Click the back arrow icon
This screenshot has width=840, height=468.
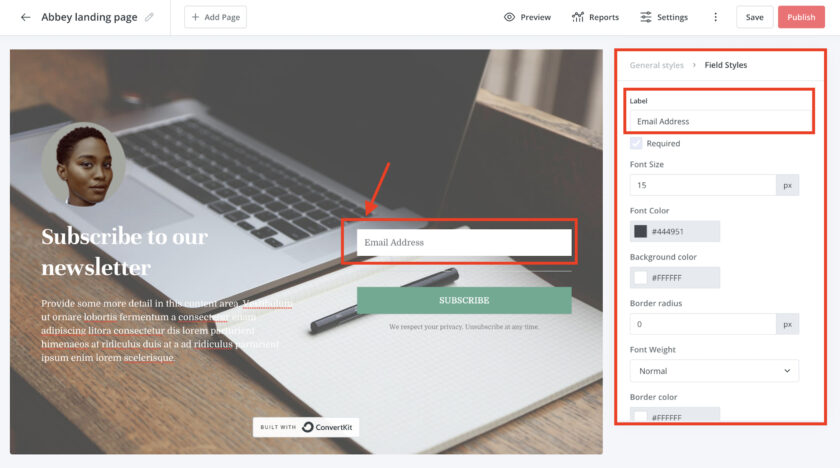[25, 17]
